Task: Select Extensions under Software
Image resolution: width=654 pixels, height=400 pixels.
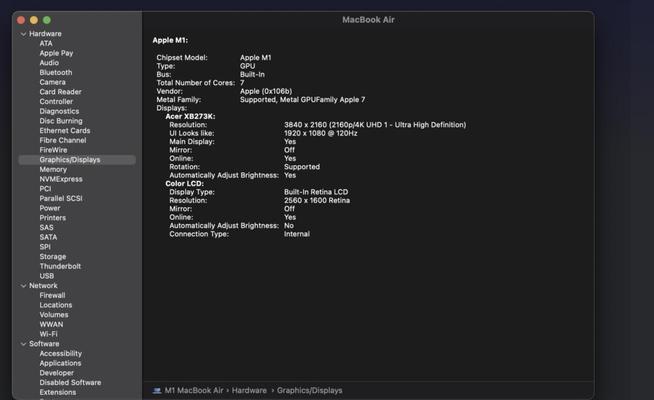Action: [x=58, y=392]
